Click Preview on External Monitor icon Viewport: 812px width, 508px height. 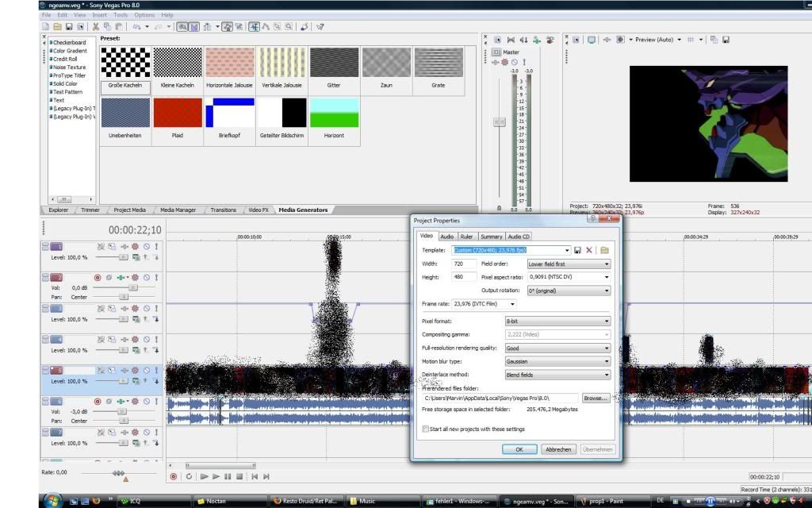[592, 40]
